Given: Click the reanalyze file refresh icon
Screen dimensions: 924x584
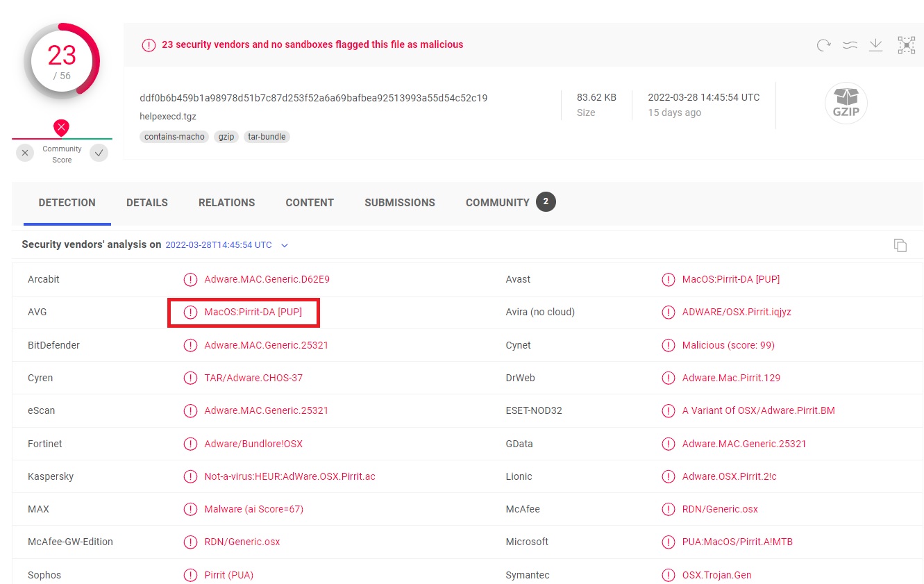Looking at the screenshot, I should 823,45.
